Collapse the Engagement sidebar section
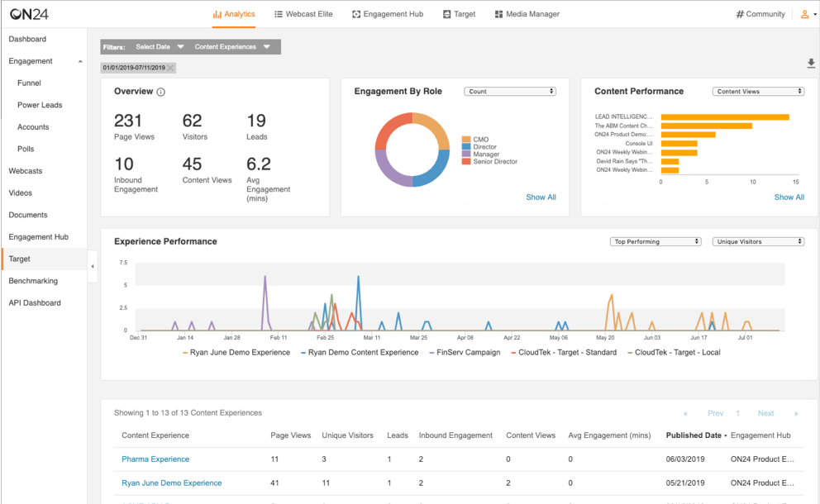The height and width of the screenshot is (504, 820). coord(80,61)
